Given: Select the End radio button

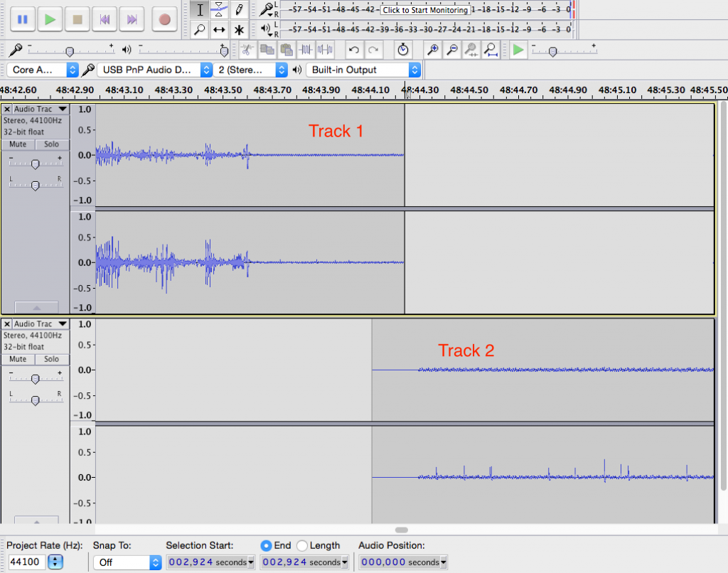Looking at the screenshot, I should (267, 545).
